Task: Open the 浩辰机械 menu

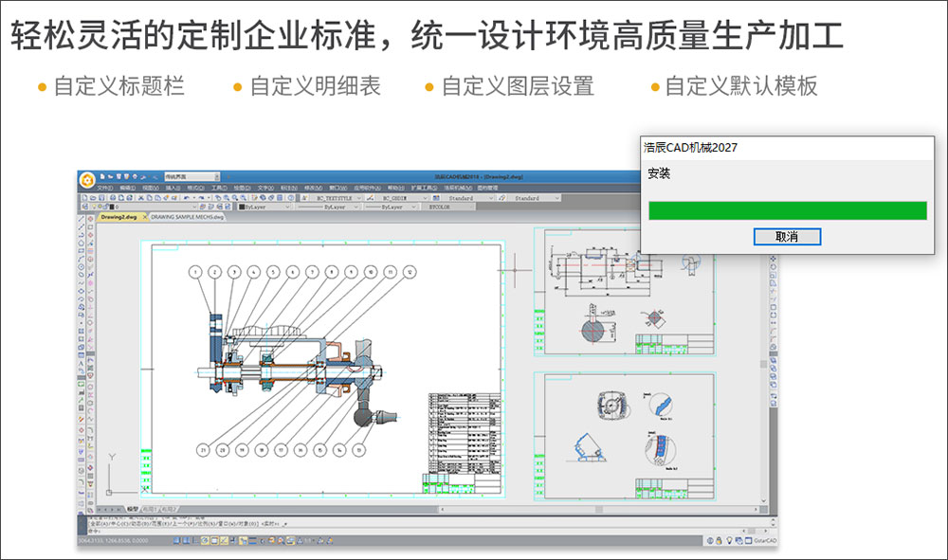Action: pos(458,188)
